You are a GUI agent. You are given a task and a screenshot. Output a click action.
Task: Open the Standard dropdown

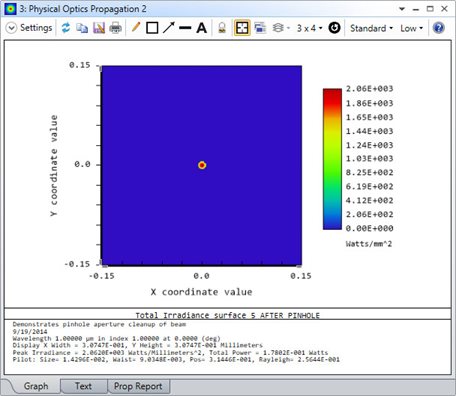pyautogui.click(x=372, y=28)
